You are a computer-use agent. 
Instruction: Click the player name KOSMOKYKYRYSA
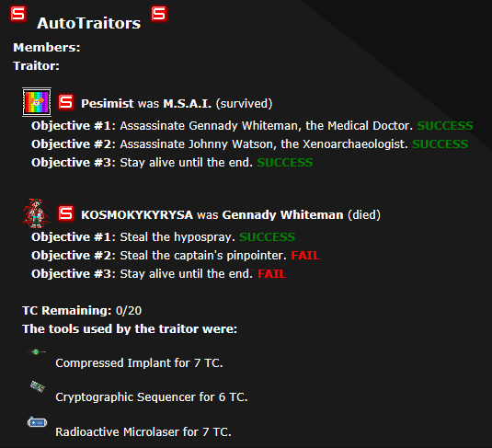[137, 215]
